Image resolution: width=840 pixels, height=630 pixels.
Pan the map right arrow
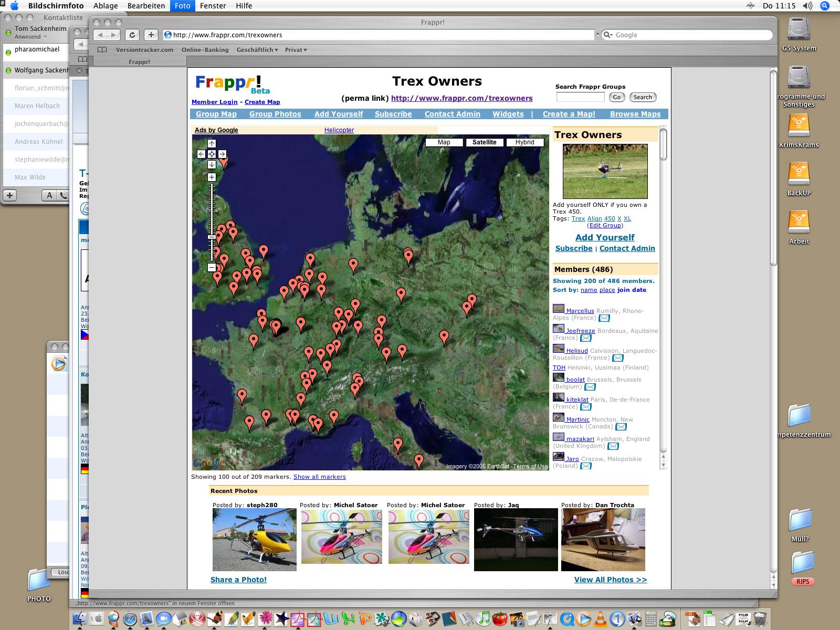click(x=222, y=154)
